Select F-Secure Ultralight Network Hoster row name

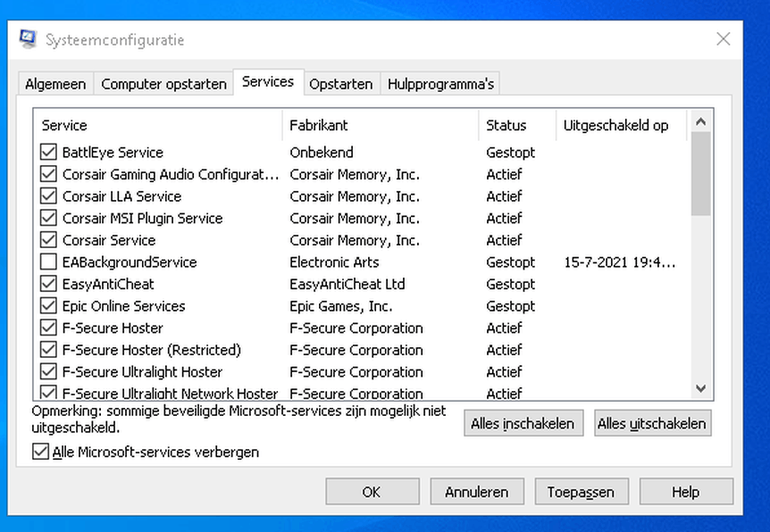[x=170, y=393]
